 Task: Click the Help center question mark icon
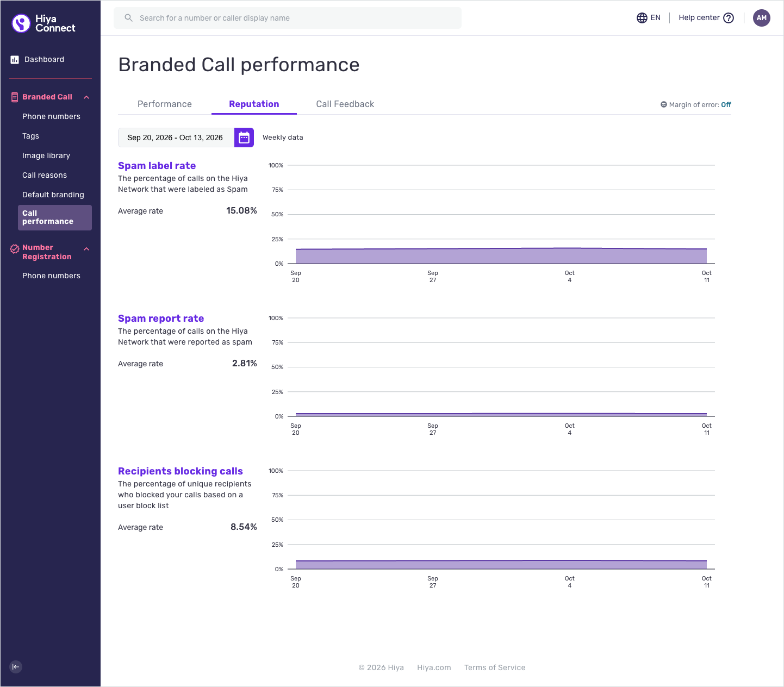click(x=729, y=18)
